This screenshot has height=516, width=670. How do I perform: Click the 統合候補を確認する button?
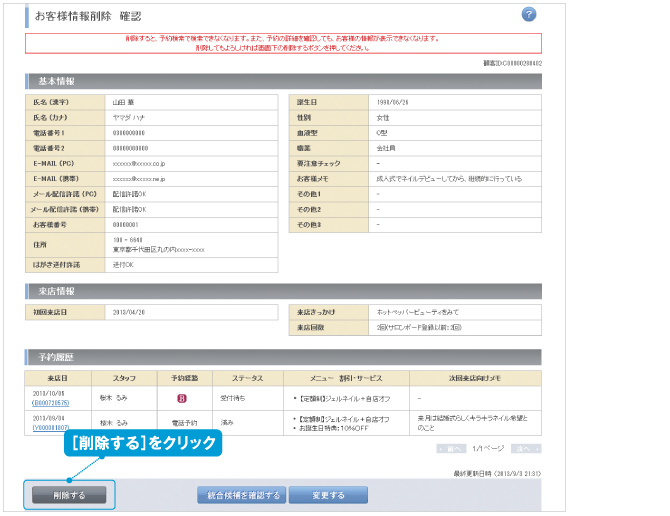point(241,495)
